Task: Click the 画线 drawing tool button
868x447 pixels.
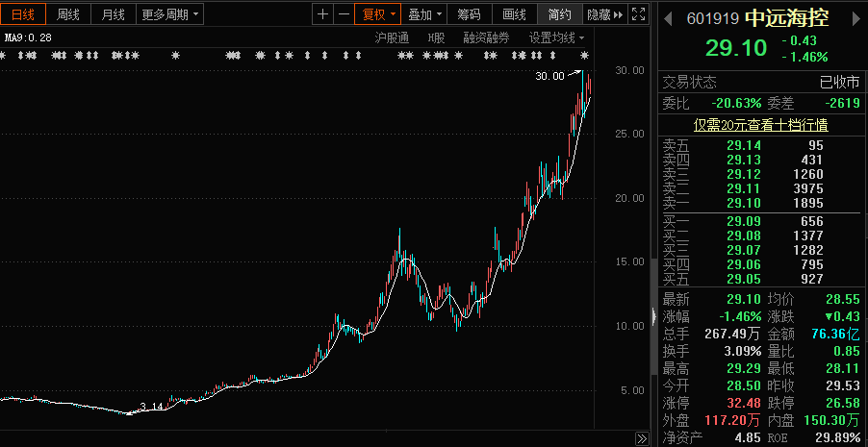Action: (x=515, y=14)
